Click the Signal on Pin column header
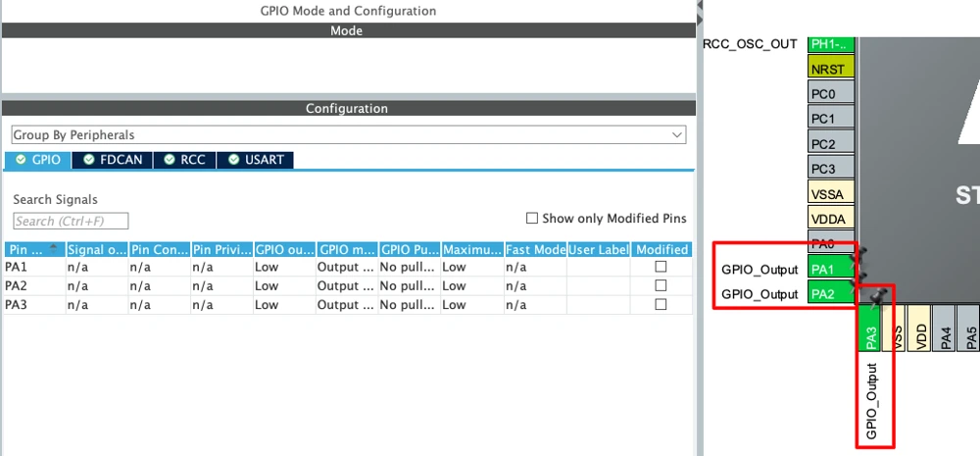The height and width of the screenshot is (456, 980). tap(97, 250)
